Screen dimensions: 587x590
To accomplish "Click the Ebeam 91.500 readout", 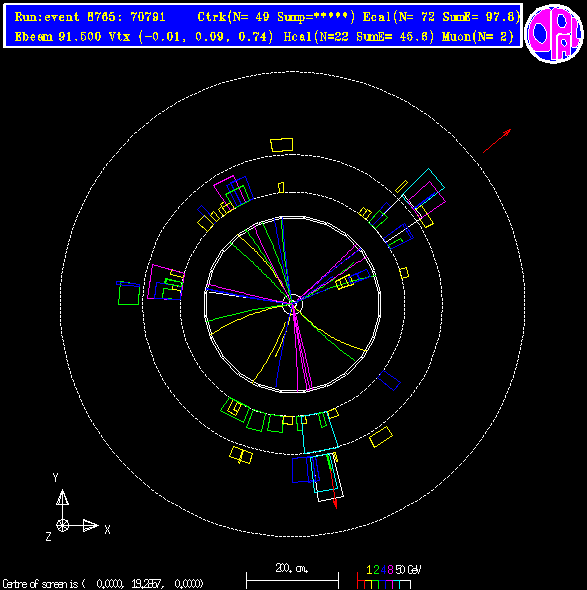I will point(58,37).
